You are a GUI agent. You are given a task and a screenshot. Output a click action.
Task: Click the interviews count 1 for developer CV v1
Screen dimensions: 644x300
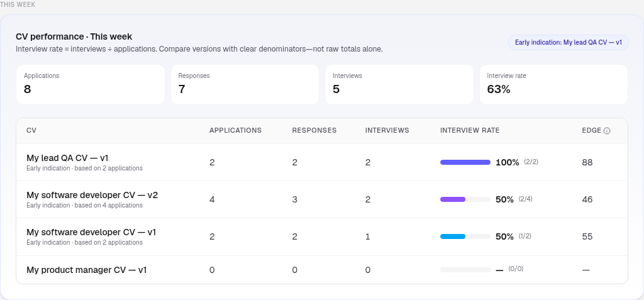(367, 236)
